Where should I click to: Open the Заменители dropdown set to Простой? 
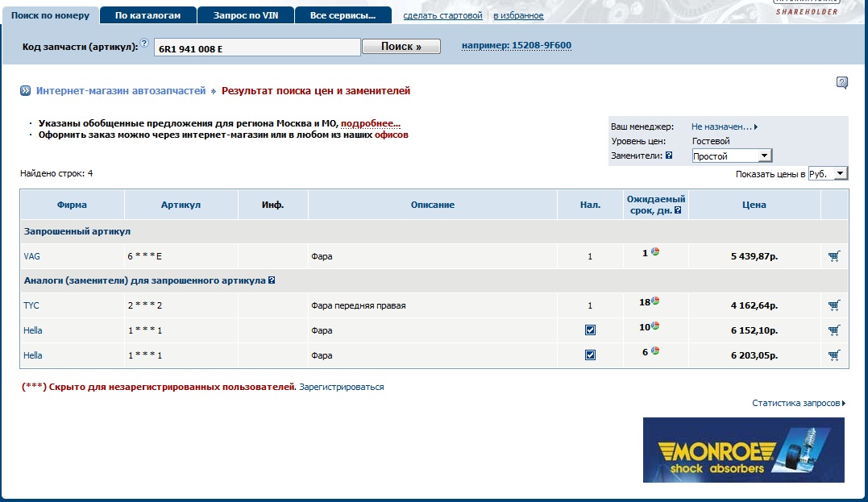coord(732,156)
